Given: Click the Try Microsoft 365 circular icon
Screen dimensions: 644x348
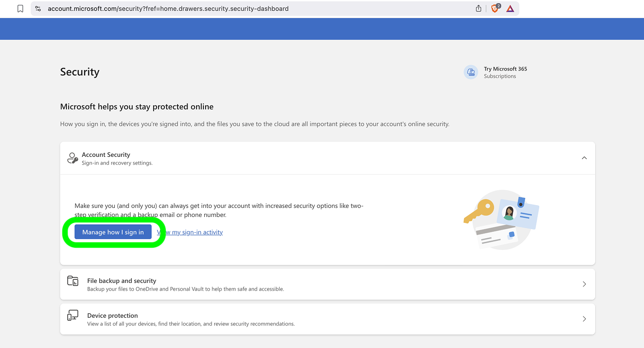Looking at the screenshot, I should click(x=470, y=72).
